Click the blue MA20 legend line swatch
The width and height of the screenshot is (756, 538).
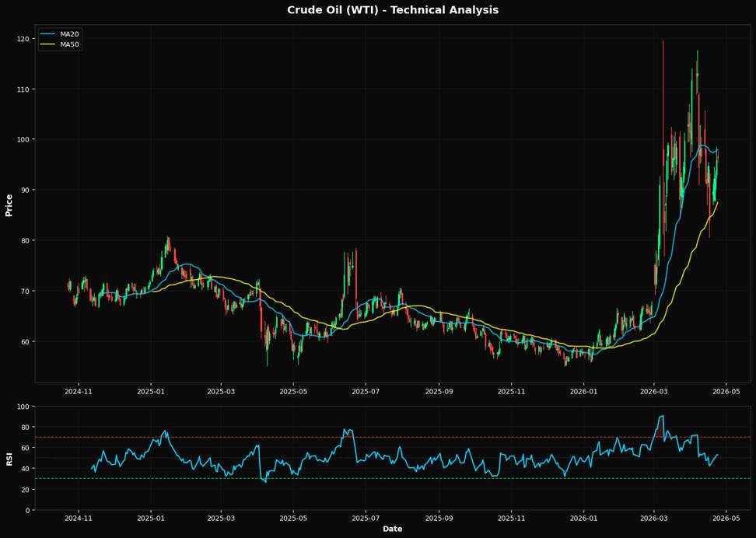tap(46, 34)
